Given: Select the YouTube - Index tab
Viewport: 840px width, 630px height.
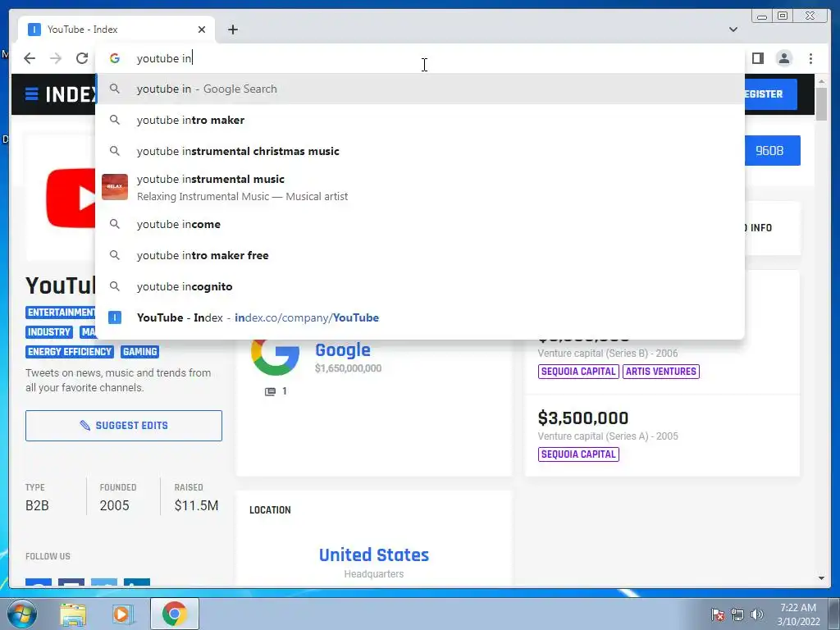Looking at the screenshot, I should (116, 30).
